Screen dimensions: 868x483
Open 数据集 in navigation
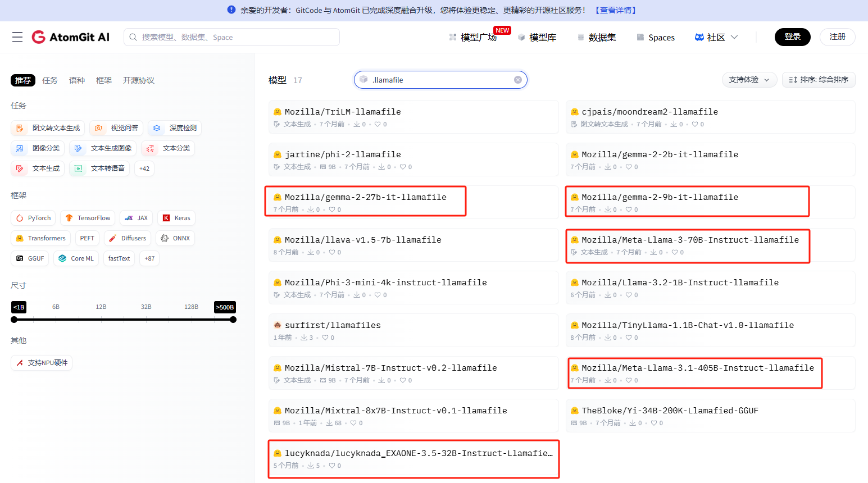pyautogui.click(x=597, y=37)
